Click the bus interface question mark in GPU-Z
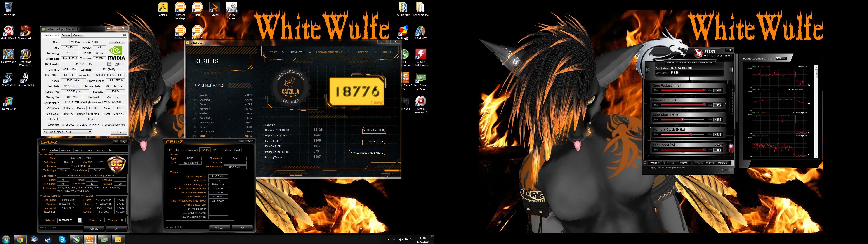The width and height of the screenshot is (868, 244). click(x=124, y=75)
